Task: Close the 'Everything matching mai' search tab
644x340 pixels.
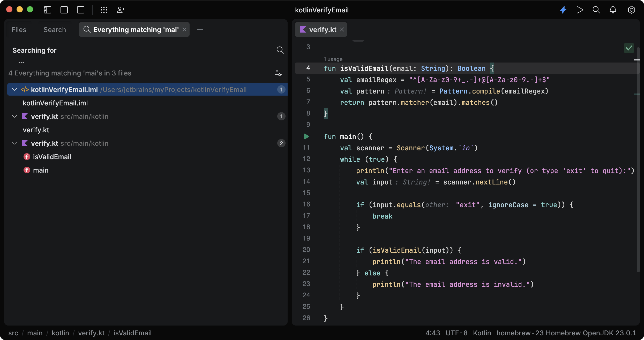Action: [x=184, y=29]
